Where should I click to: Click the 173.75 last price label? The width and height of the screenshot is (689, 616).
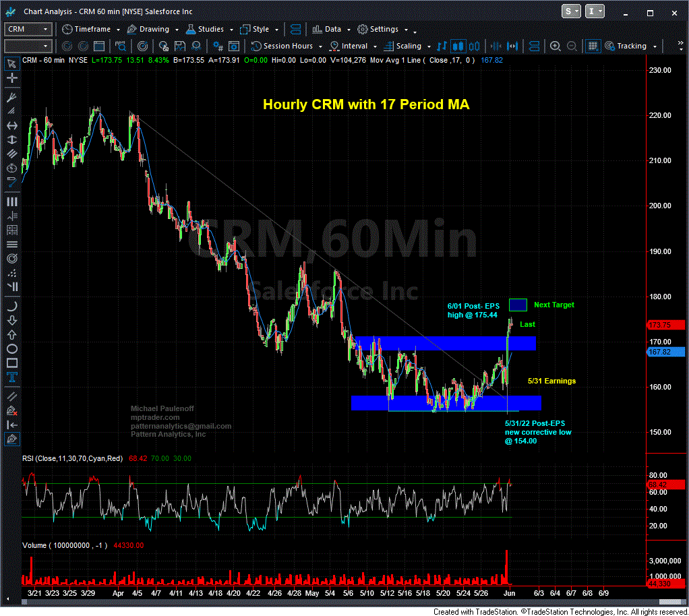(666, 325)
